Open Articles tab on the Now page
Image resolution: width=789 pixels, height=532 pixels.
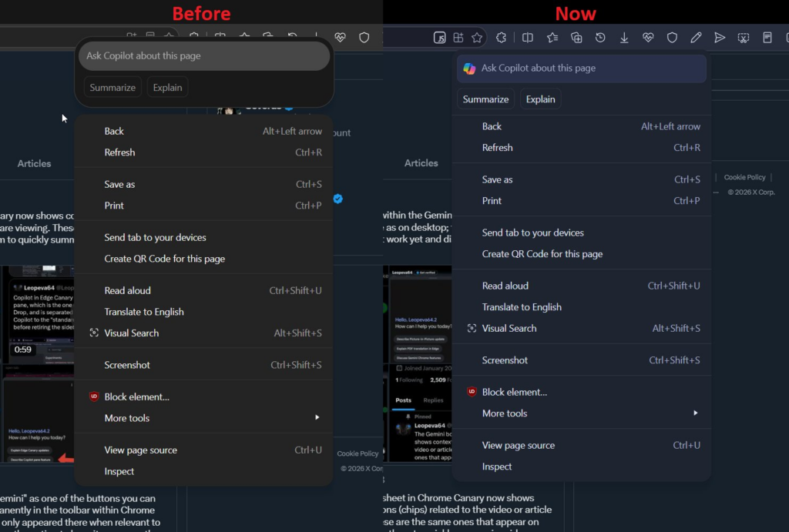pyautogui.click(x=421, y=163)
